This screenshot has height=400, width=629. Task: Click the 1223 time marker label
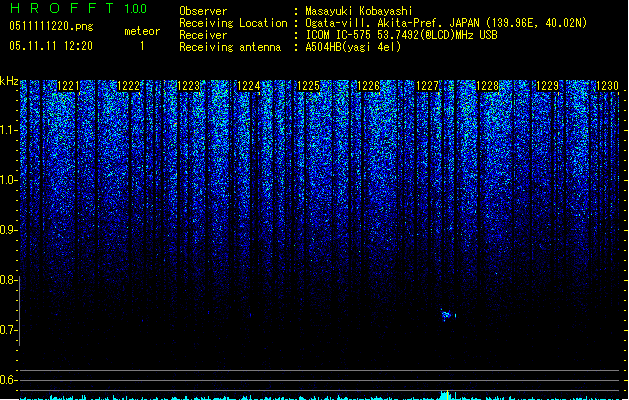[x=189, y=86]
